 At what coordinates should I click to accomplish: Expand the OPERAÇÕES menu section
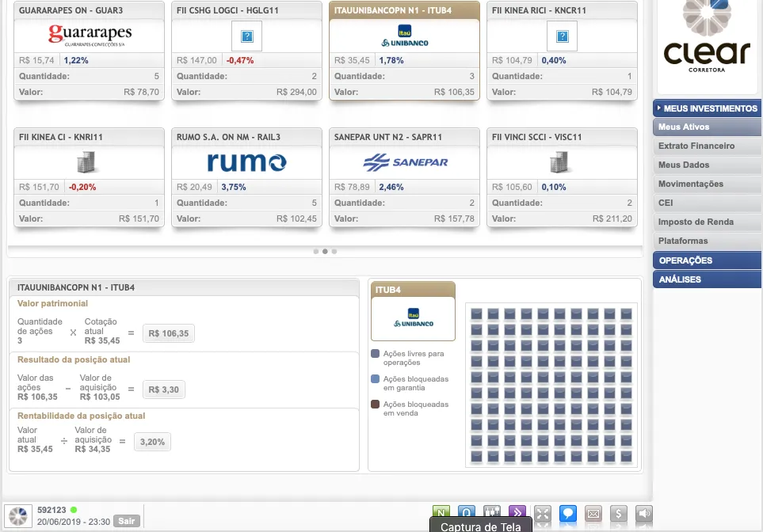point(707,260)
